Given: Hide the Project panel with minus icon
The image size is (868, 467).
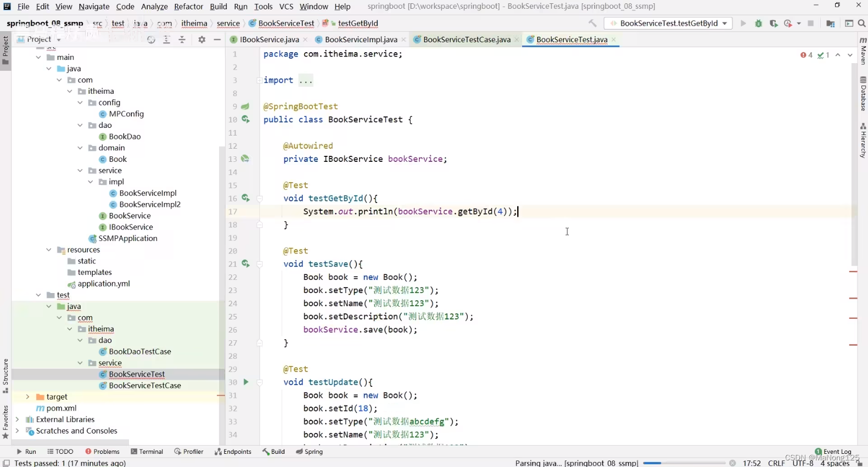Looking at the screenshot, I should pyautogui.click(x=217, y=40).
